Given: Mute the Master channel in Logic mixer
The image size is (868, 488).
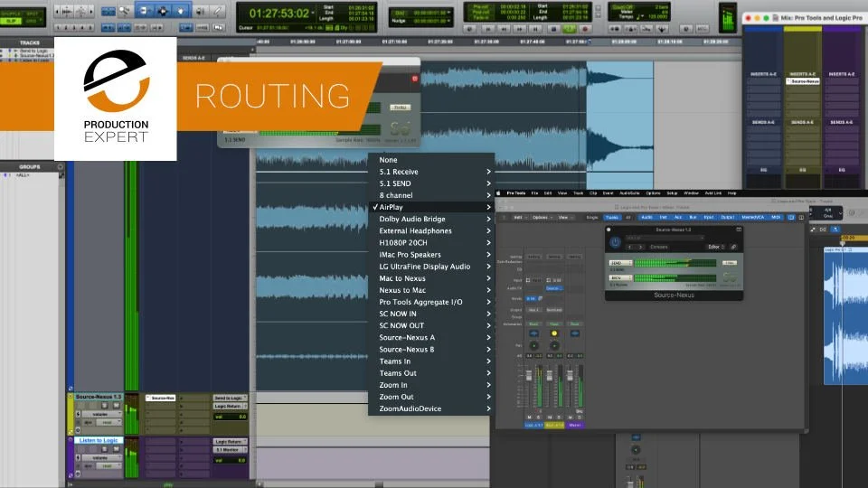Looking at the screenshot, I should pos(571,418).
